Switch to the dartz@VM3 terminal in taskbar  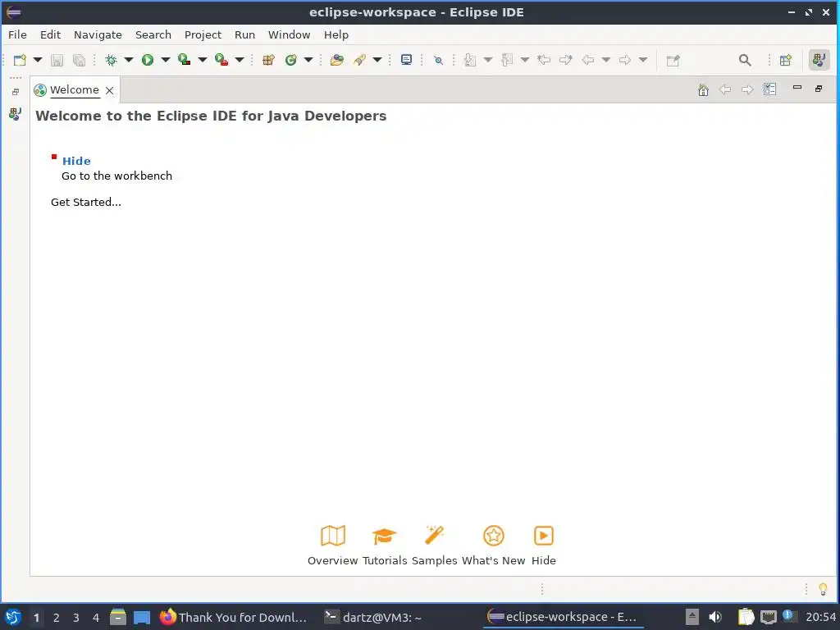pos(373,617)
